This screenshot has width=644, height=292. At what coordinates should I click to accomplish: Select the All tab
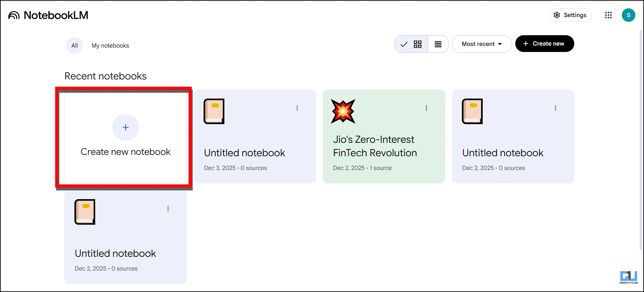point(74,46)
